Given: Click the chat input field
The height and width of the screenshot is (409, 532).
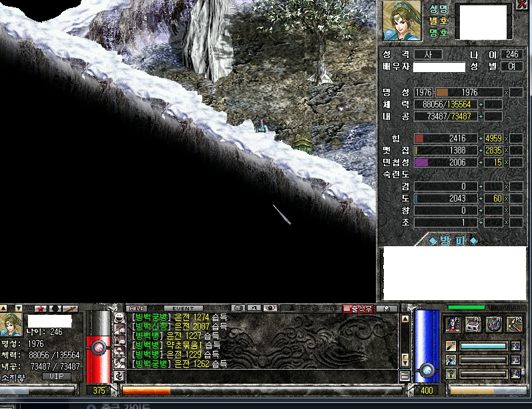Looking at the screenshot, I should click(x=262, y=376).
